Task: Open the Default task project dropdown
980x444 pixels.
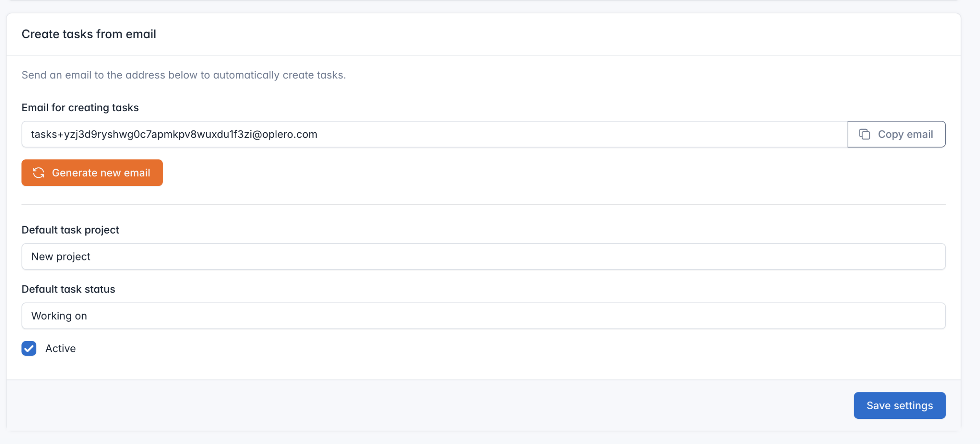Action: 483,257
